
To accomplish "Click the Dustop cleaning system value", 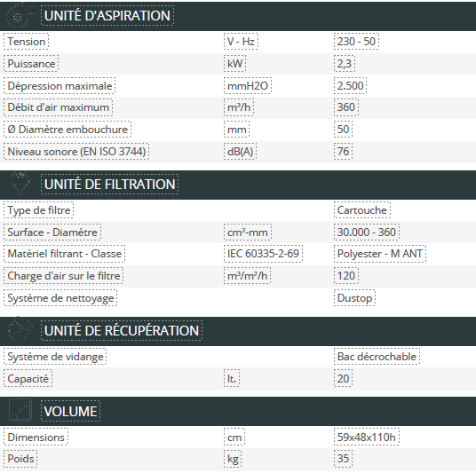I will (354, 297).
